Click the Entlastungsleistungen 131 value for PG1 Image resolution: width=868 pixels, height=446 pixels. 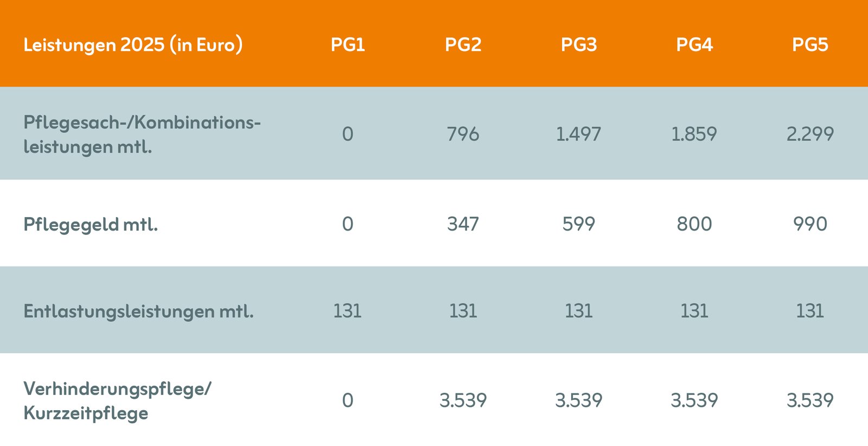348,311
